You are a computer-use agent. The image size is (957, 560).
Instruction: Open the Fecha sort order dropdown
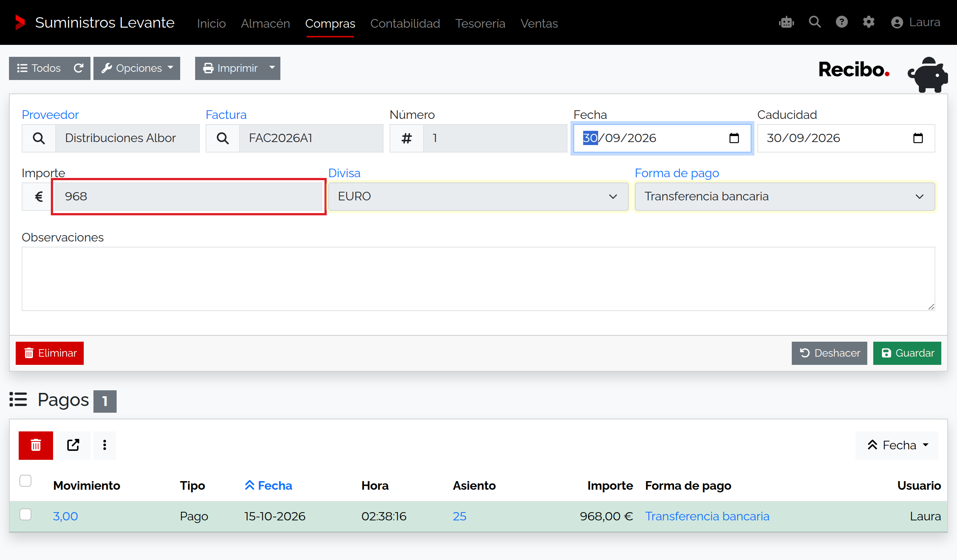click(896, 445)
